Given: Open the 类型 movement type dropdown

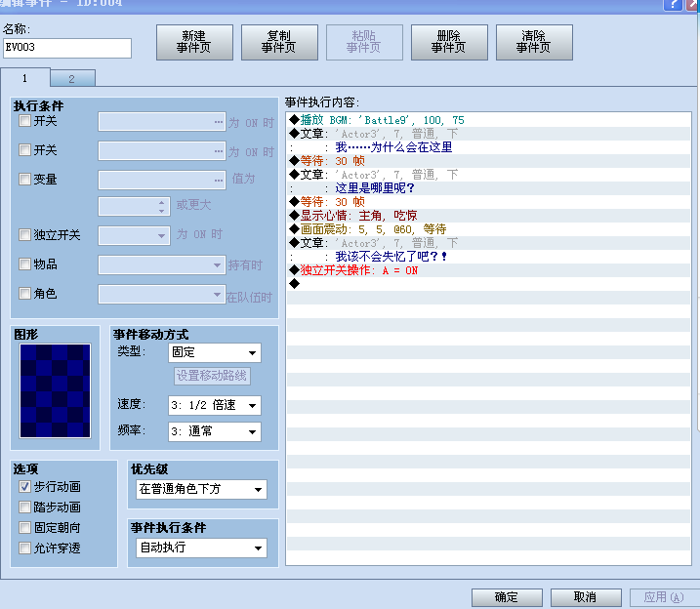Looking at the screenshot, I should (x=215, y=352).
